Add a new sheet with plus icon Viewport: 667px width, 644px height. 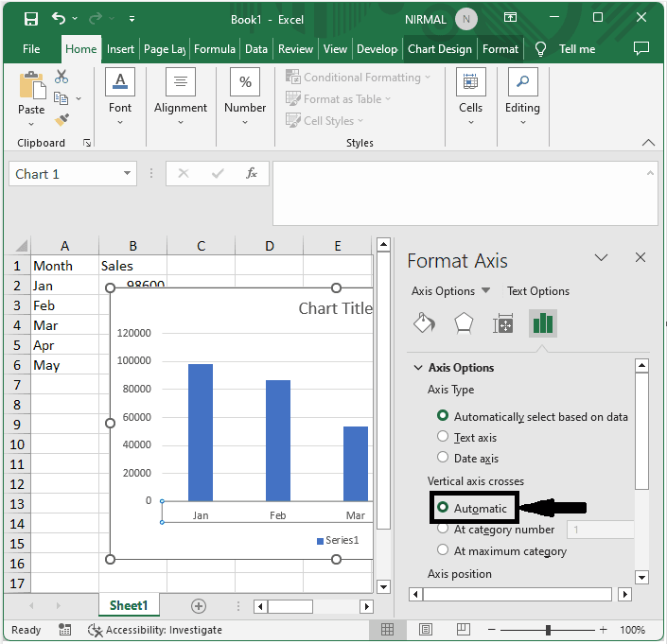(199, 606)
